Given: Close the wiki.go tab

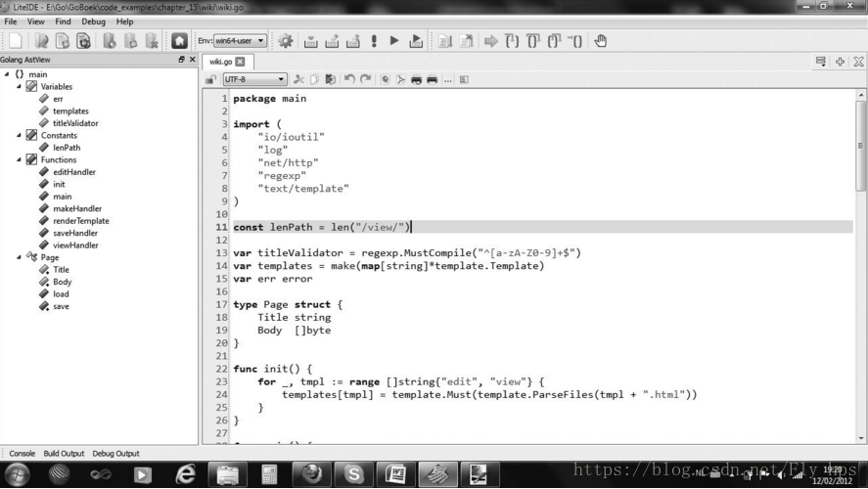Looking at the screenshot, I should point(240,62).
